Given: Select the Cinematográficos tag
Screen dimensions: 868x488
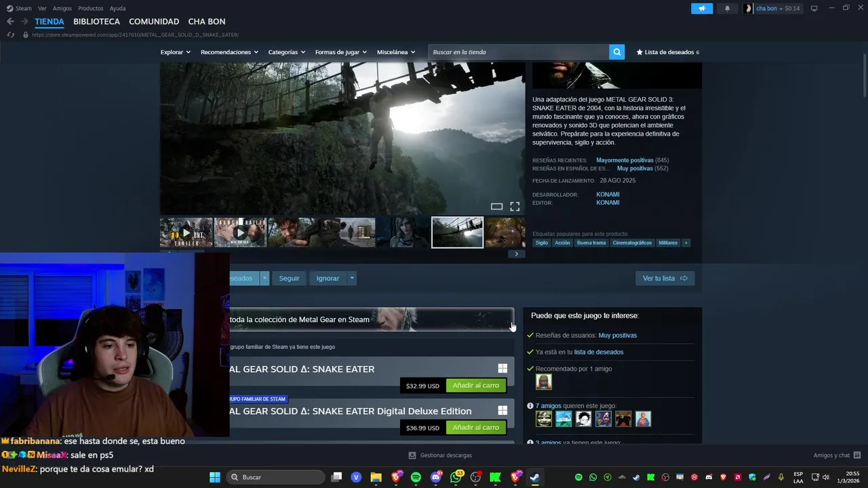Looking at the screenshot, I should (x=632, y=243).
